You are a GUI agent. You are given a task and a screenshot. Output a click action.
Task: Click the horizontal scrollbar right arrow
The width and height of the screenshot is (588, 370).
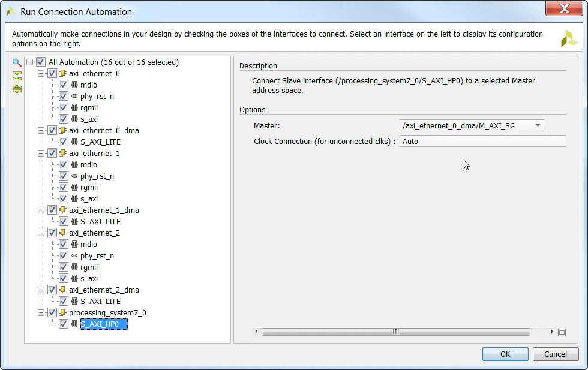click(551, 331)
